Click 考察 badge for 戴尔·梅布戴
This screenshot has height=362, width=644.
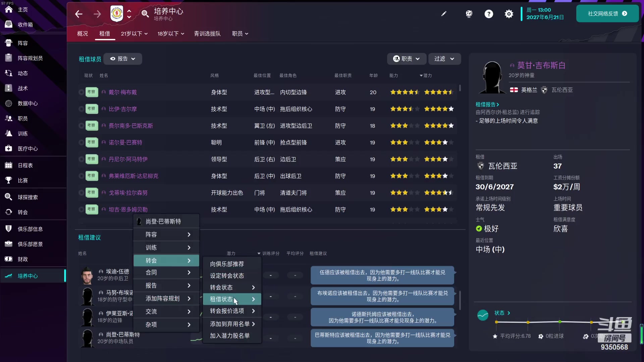point(92,92)
